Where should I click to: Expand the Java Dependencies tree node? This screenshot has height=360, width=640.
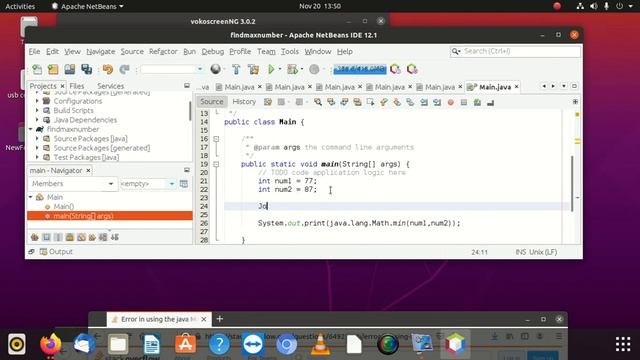(x=37, y=120)
